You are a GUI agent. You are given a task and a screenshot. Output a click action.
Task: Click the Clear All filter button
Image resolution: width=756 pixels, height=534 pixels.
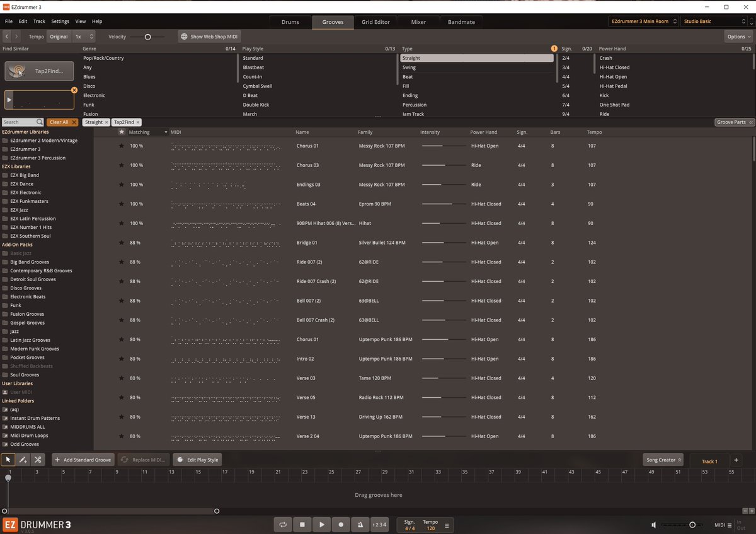[62, 122]
